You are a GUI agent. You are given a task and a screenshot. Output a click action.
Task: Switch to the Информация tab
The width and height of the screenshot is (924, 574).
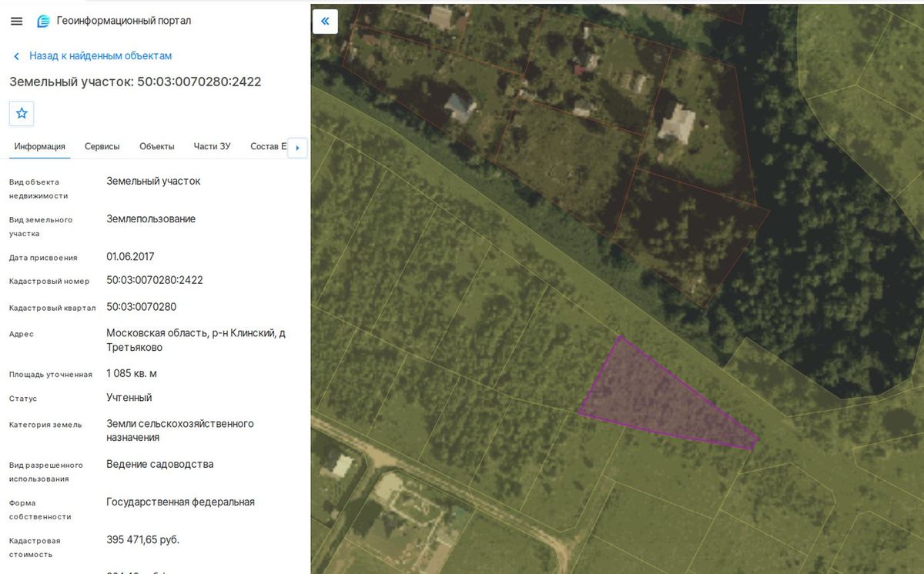[40, 146]
